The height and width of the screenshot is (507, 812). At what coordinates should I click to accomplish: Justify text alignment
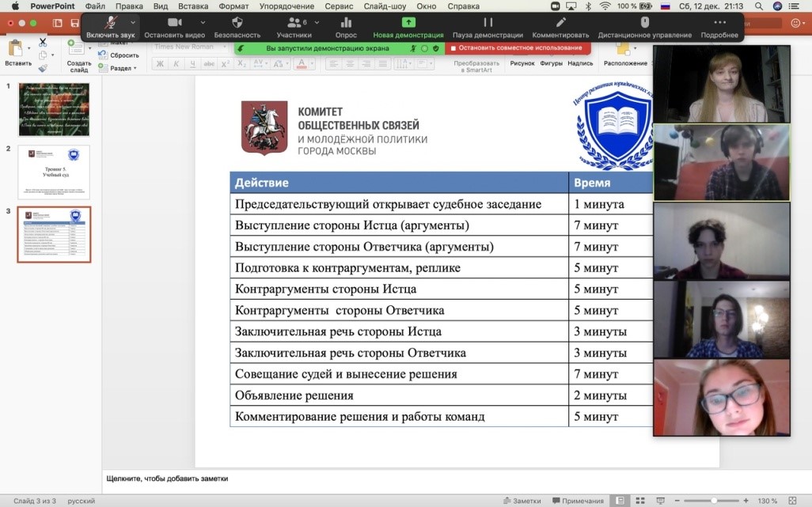383,63
